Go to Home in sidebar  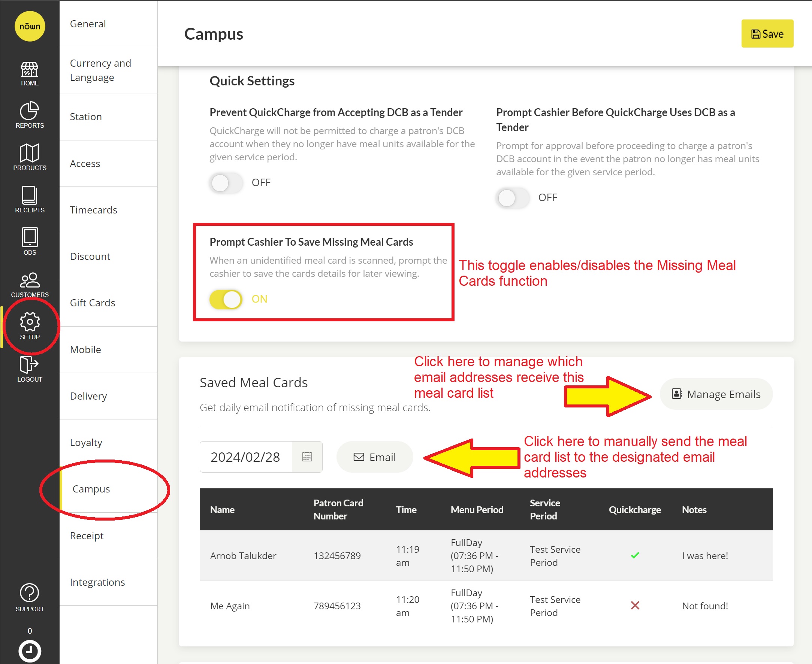pos(30,74)
